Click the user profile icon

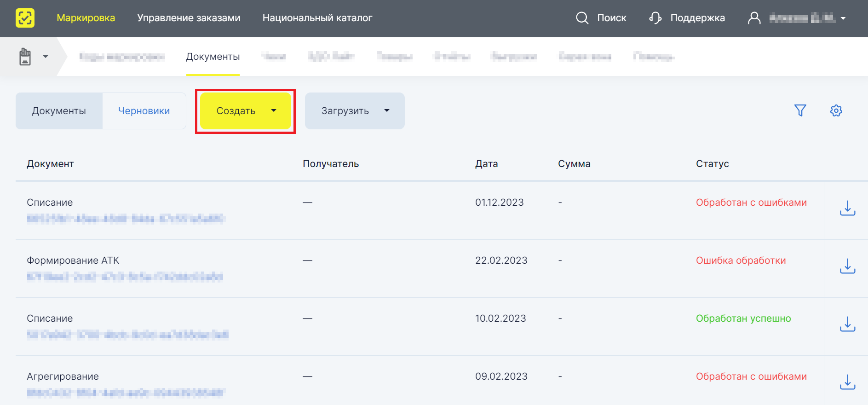[x=754, y=18]
